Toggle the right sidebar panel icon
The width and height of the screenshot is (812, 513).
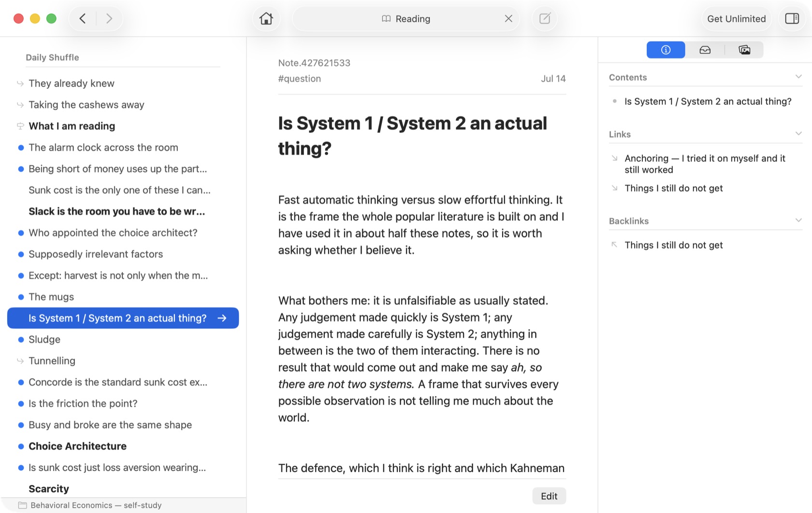pyautogui.click(x=792, y=19)
